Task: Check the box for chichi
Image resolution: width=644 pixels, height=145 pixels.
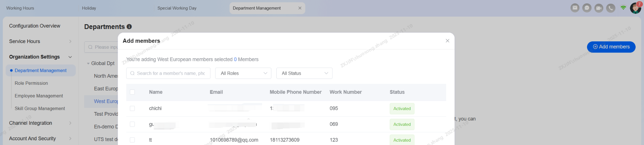Action: (132, 108)
